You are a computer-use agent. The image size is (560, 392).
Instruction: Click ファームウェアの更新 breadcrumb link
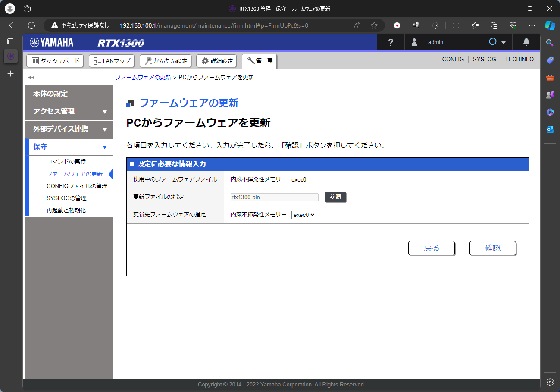pos(143,78)
